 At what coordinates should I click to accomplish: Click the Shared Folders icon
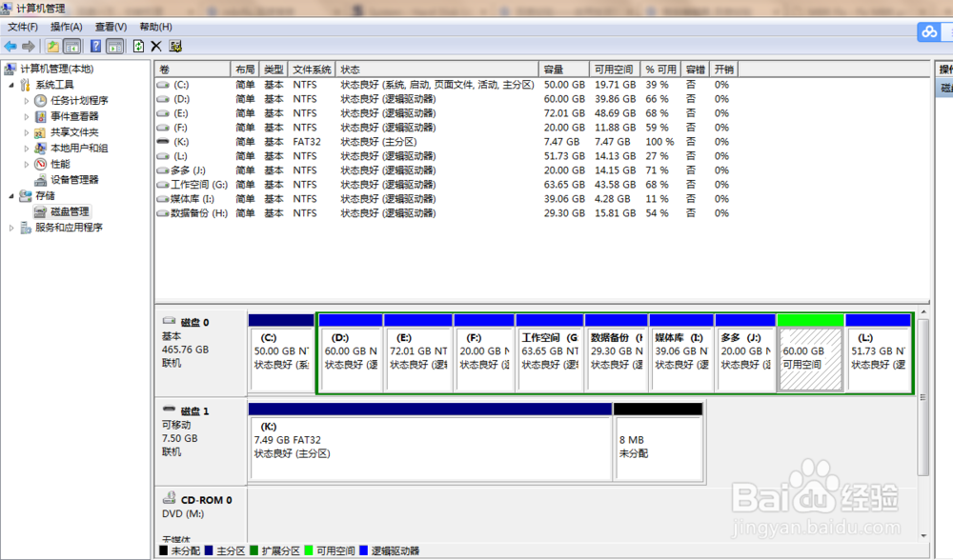click(41, 132)
